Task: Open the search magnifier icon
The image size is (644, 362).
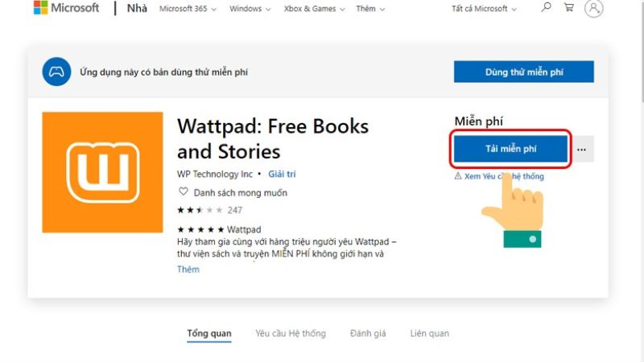Action: pos(547,8)
